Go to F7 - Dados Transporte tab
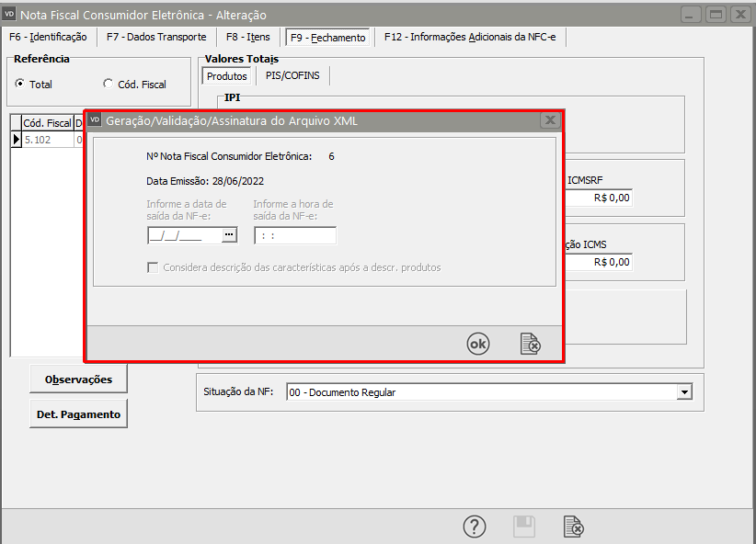Viewport: 756px width, 544px height. [156, 37]
